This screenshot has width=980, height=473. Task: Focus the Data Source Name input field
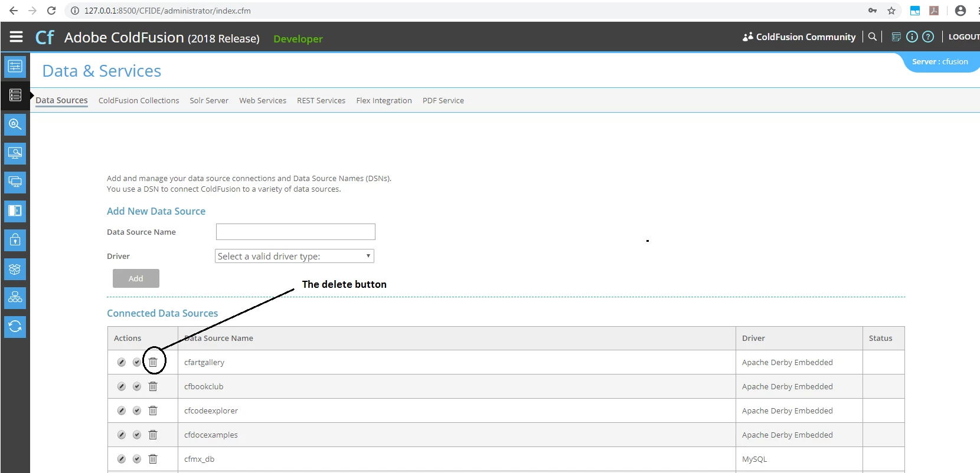[296, 232]
